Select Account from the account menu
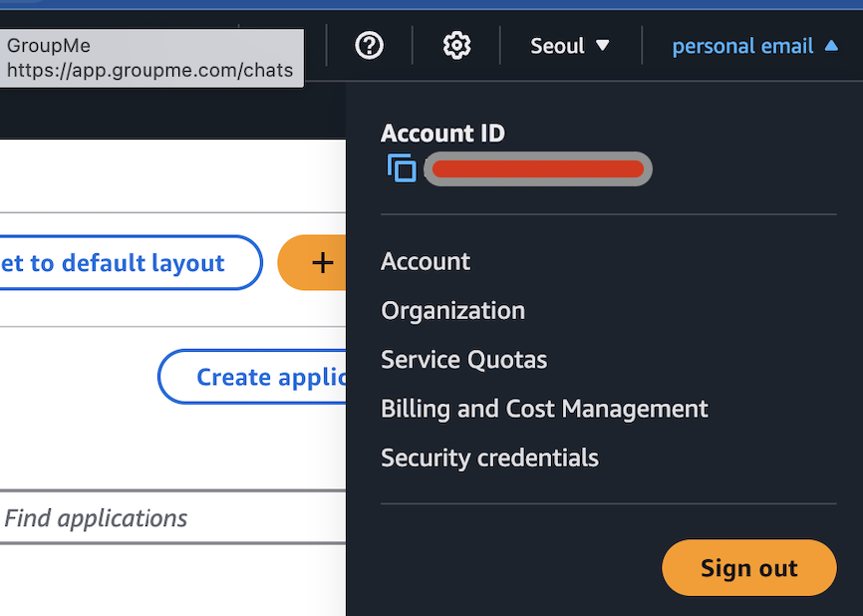The image size is (863, 616). (x=426, y=261)
